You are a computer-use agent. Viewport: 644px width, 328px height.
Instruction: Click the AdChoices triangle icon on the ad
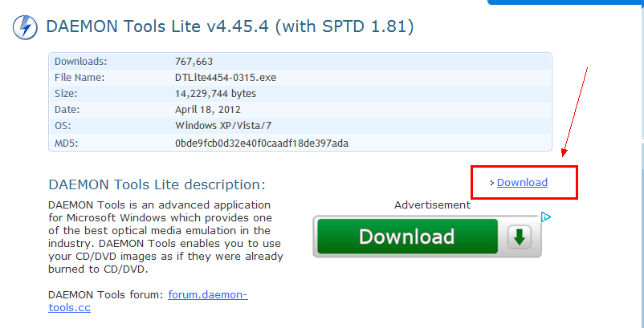(545, 217)
